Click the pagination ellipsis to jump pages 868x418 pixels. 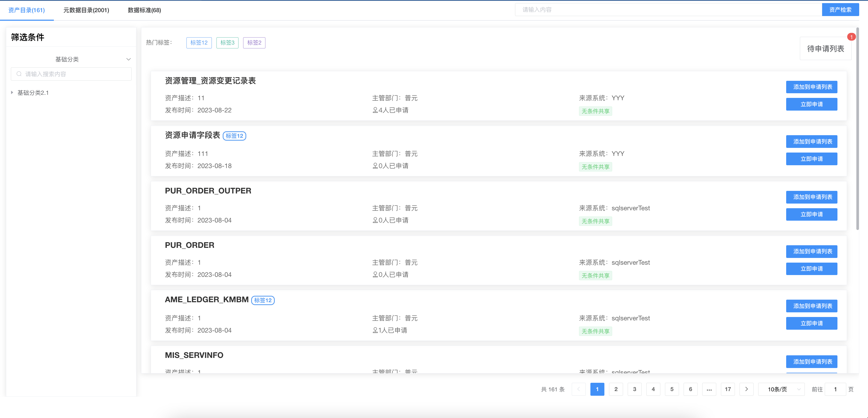(709, 389)
